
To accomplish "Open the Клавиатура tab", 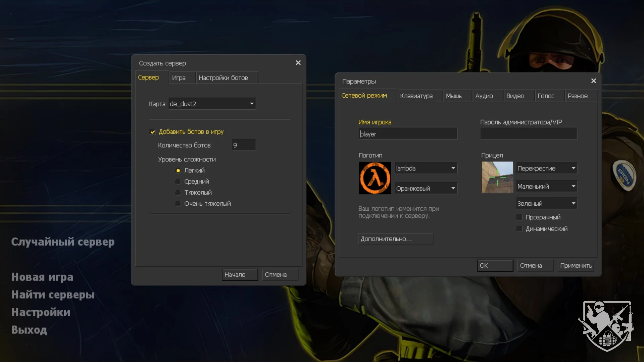I will coord(416,96).
